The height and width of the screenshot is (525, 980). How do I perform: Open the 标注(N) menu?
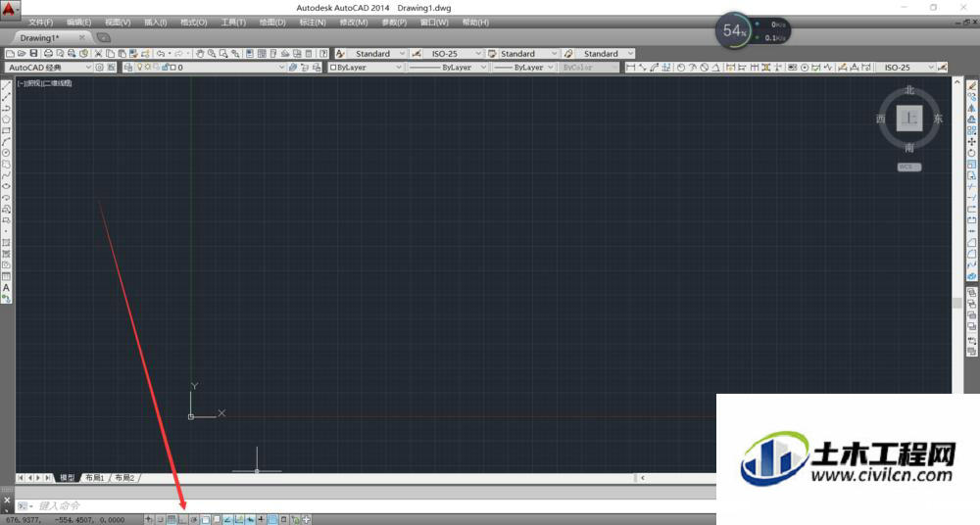313,23
